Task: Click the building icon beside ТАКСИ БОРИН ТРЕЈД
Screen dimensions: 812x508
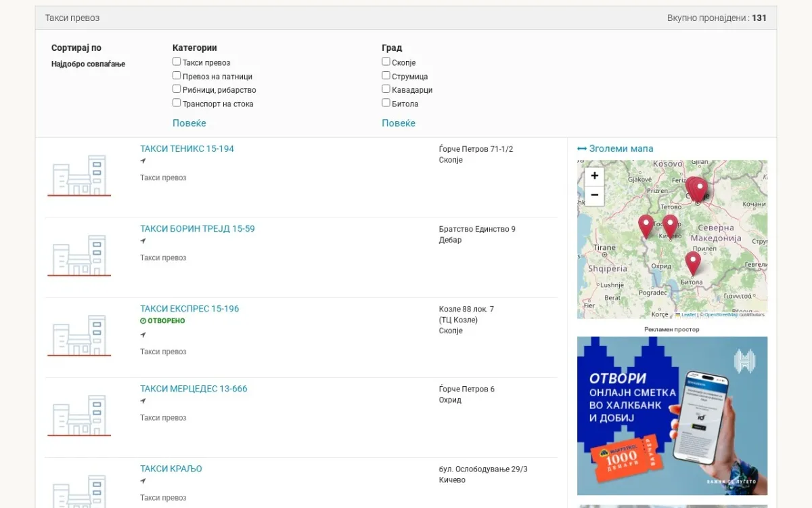Action: 79,255
